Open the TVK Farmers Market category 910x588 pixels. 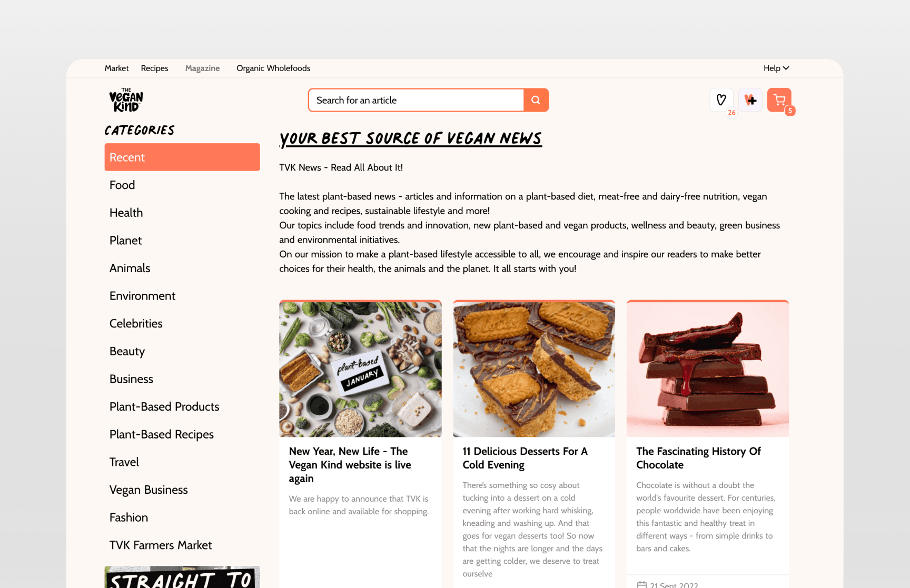(182, 545)
